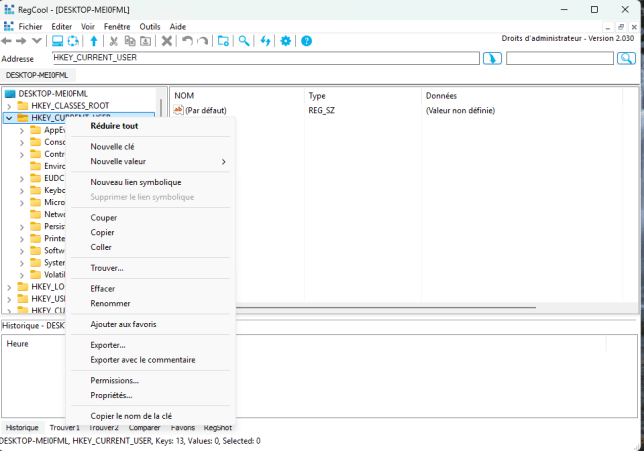Choose Permissions... from the context menu
644x451 pixels.
[x=114, y=380]
